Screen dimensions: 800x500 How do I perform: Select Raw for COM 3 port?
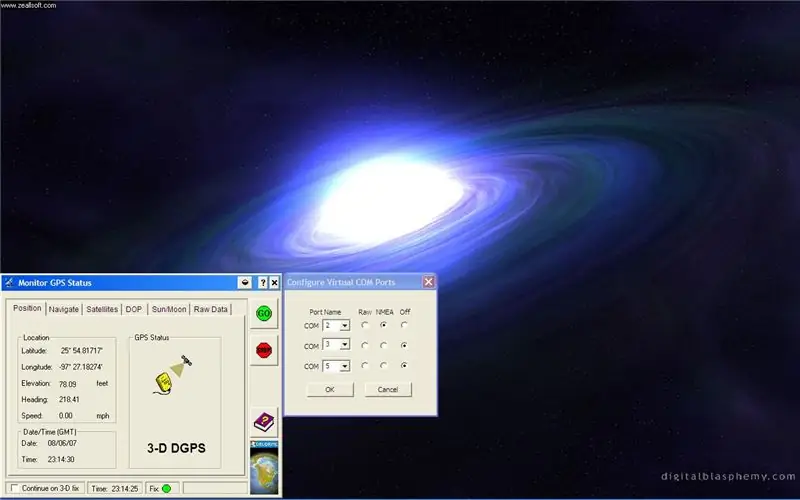365,345
